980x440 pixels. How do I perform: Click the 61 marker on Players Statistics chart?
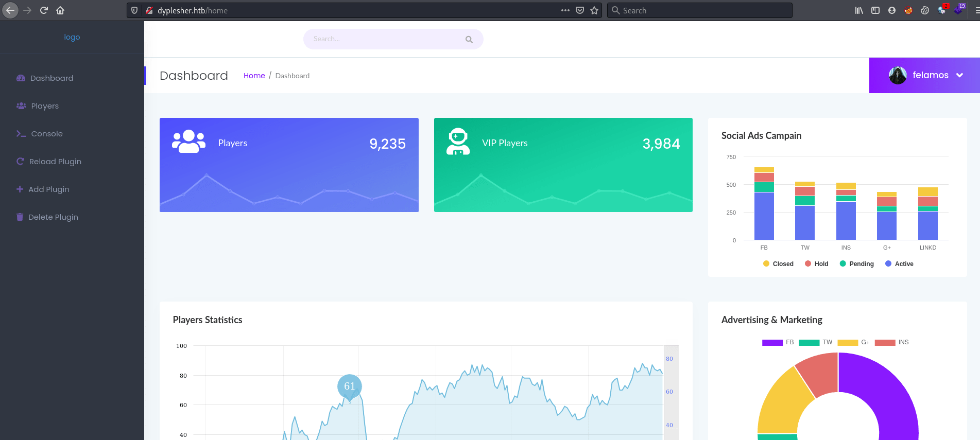pyautogui.click(x=350, y=386)
